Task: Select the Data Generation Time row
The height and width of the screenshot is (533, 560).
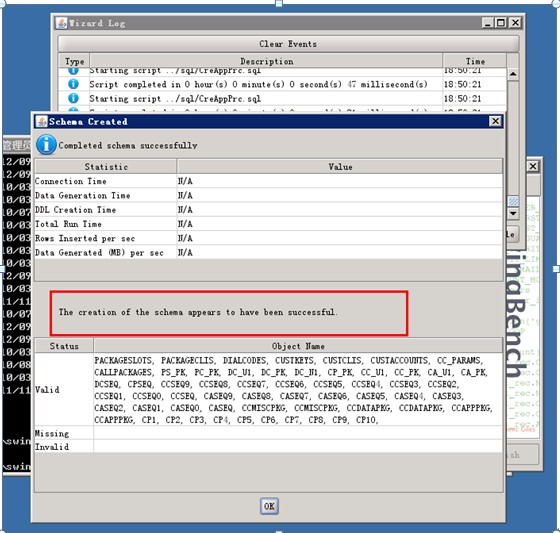Action: point(269,195)
